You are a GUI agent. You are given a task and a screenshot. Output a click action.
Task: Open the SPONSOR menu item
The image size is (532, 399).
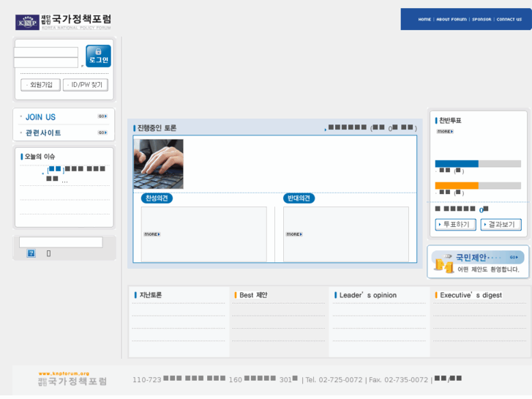[482, 19]
